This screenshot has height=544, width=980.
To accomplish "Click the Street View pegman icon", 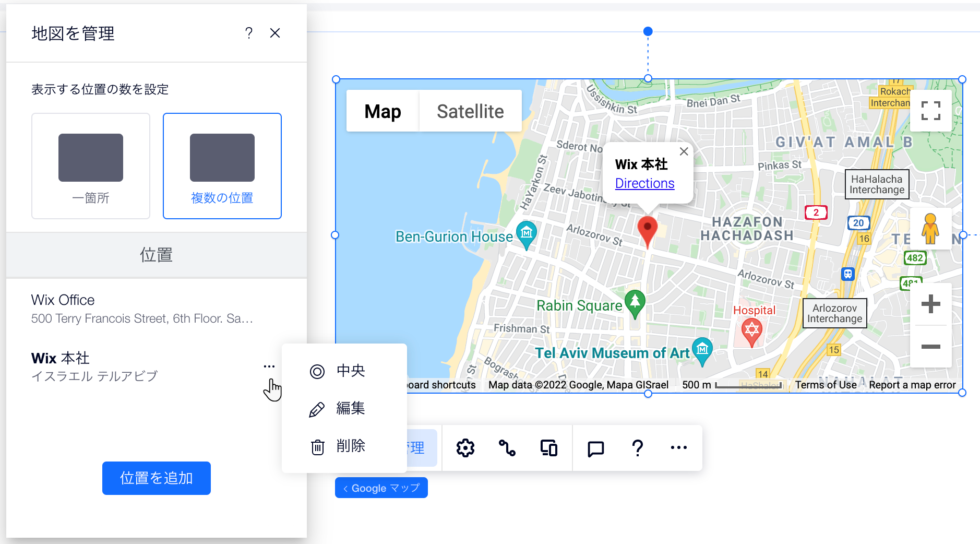I will pyautogui.click(x=930, y=229).
